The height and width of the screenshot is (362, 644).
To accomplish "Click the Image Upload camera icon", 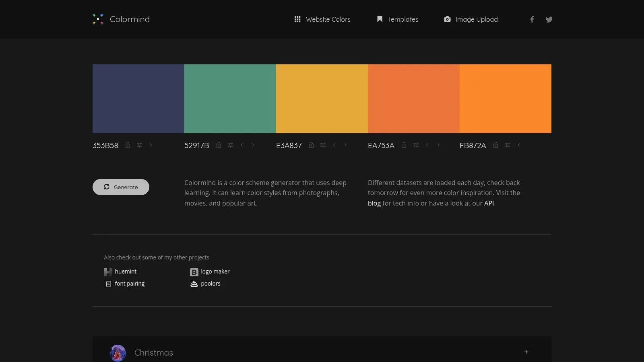I will pyautogui.click(x=447, y=19).
